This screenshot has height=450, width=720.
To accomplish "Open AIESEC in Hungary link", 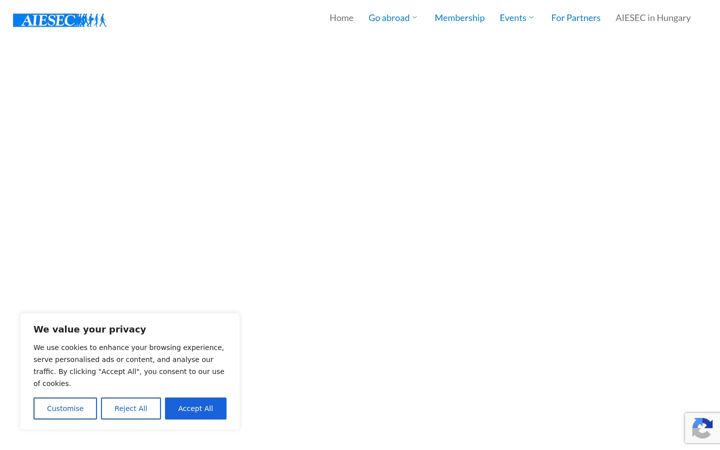I will point(652,18).
